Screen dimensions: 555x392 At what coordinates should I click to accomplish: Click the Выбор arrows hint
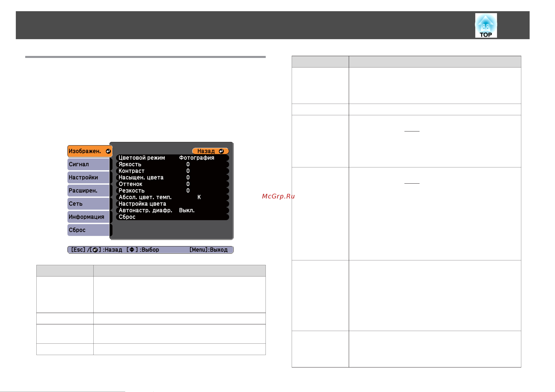click(143, 250)
